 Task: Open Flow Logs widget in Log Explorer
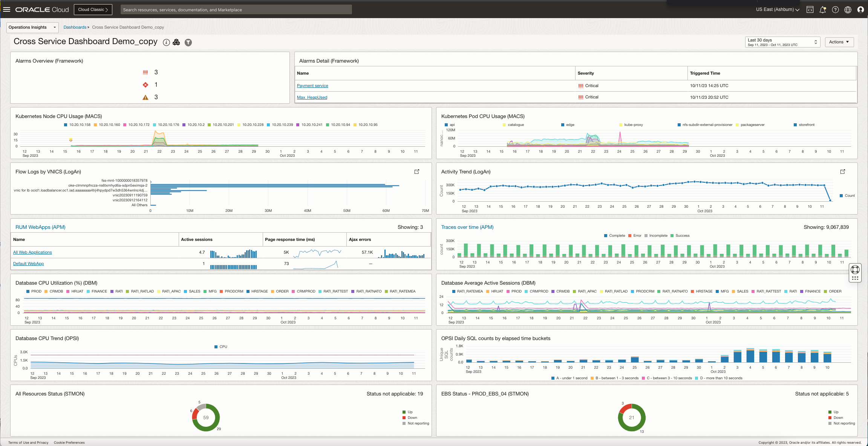(417, 172)
